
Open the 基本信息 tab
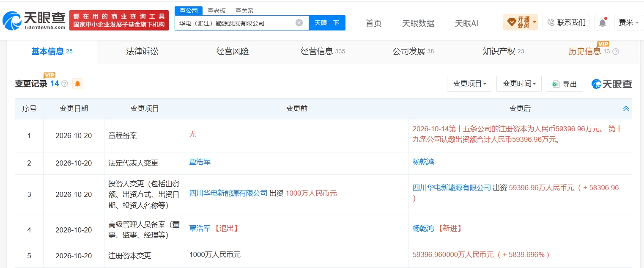click(52, 52)
